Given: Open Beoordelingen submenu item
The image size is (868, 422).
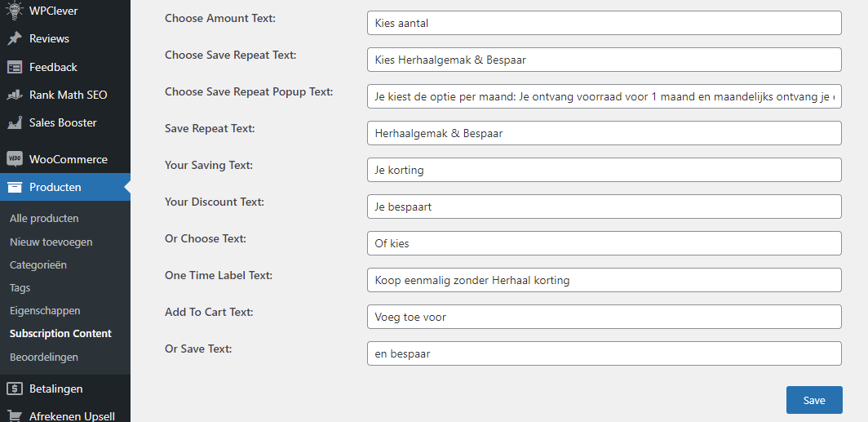Looking at the screenshot, I should (x=44, y=357).
